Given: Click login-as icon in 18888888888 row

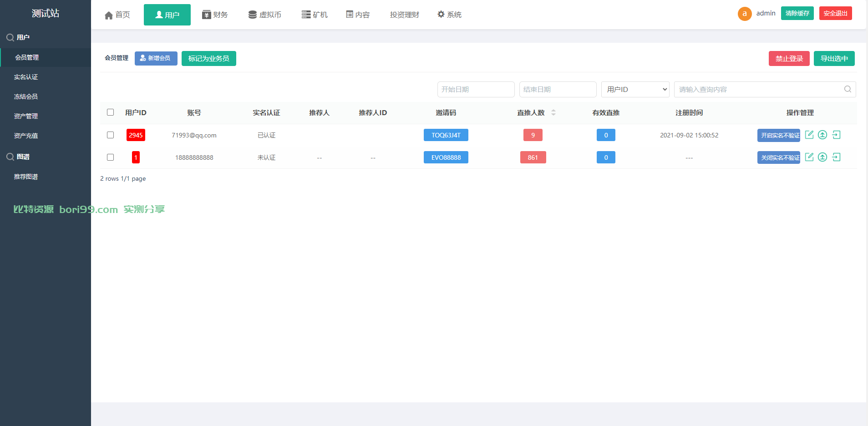Looking at the screenshot, I should point(836,157).
